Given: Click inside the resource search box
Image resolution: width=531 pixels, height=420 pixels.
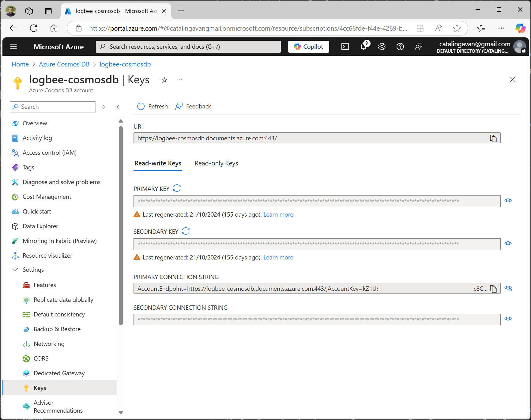Looking at the screenshot, I should click(x=188, y=47).
